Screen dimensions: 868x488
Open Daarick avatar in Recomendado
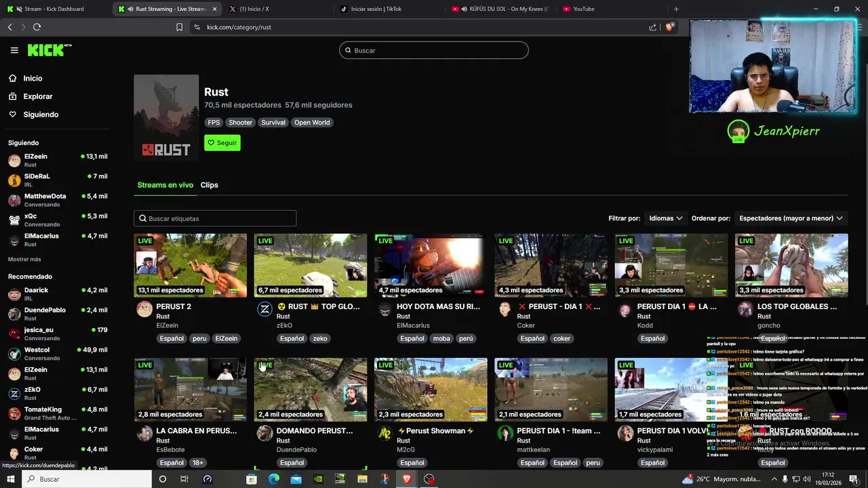(14, 294)
